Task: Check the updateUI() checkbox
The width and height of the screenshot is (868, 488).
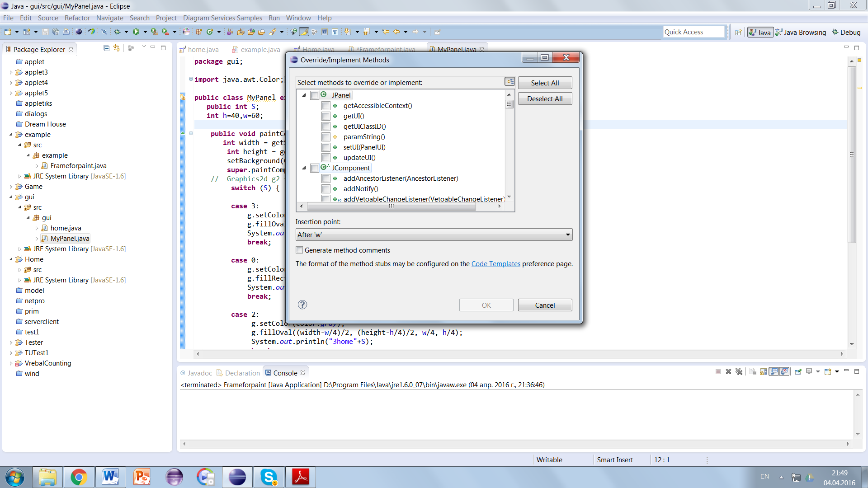Action: tap(325, 158)
